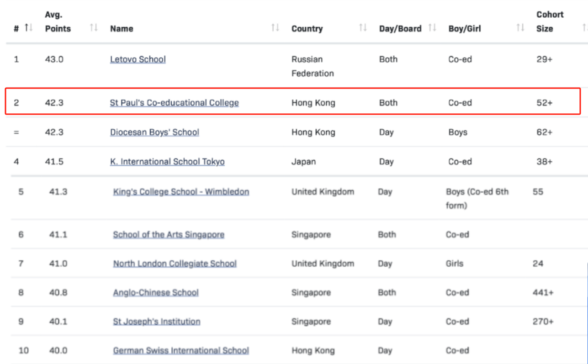This screenshot has height=364, width=588.
Task: Click the Country column header text
Action: coord(307,28)
